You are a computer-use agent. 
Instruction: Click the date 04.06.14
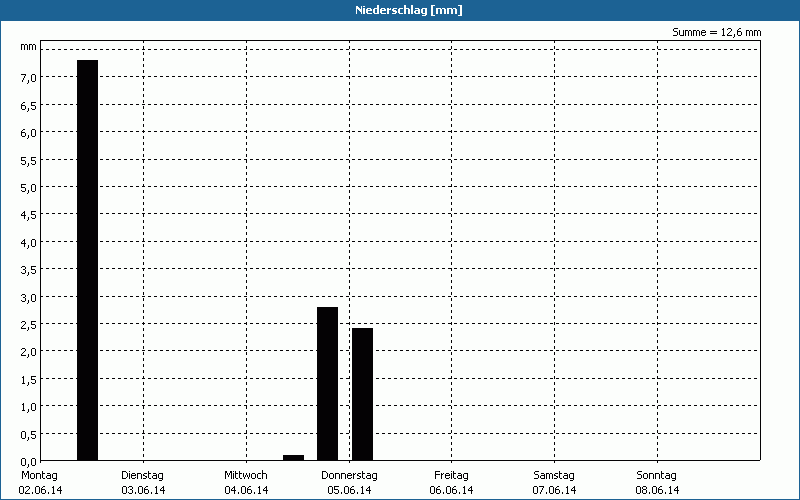[246, 490]
